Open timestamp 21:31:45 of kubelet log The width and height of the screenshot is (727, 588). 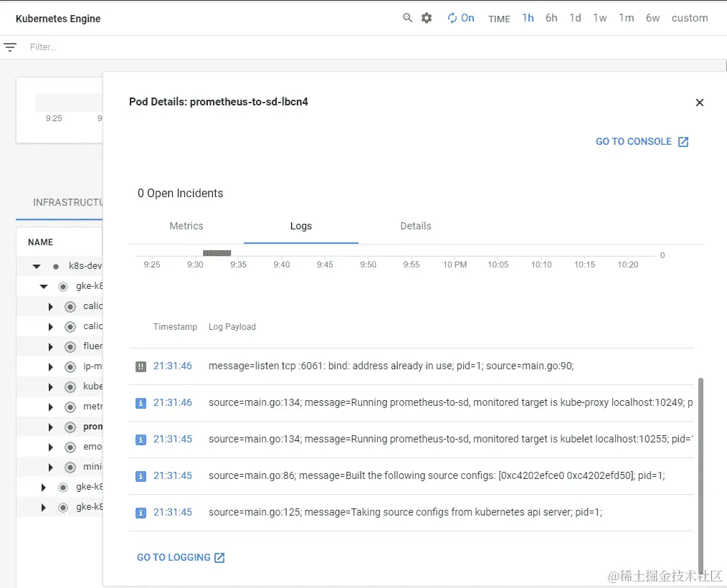[173, 439]
